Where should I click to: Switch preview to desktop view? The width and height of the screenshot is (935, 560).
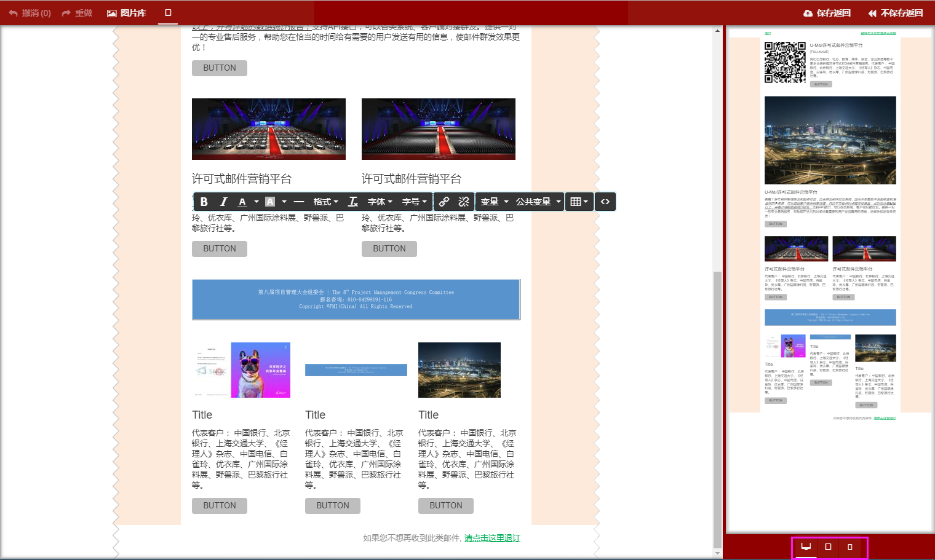[806, 546]
